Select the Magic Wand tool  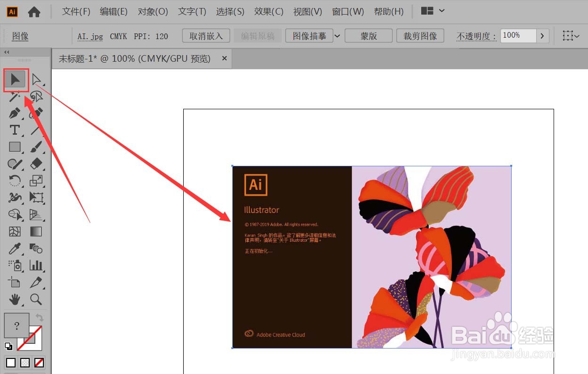[x=15, y=97]
